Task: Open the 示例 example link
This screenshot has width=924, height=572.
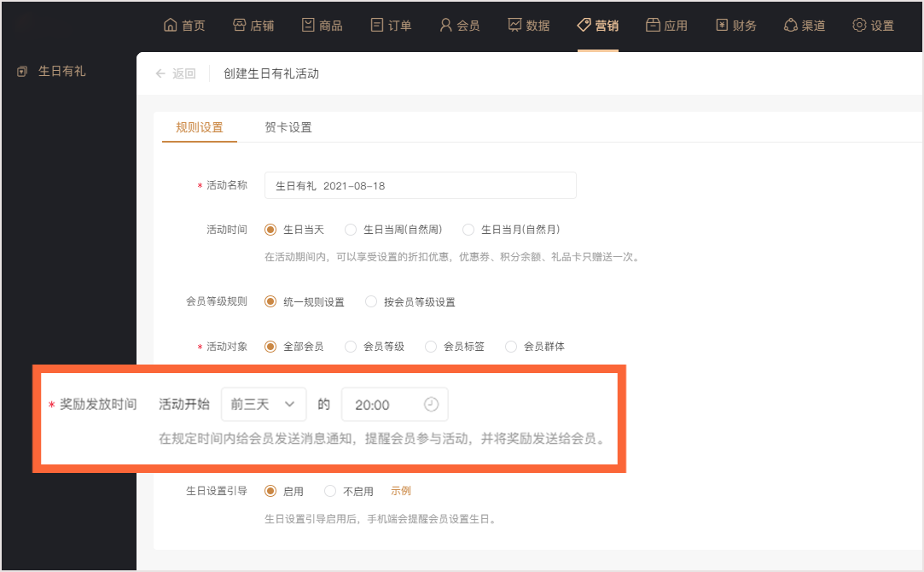Action: coord(401,491)
